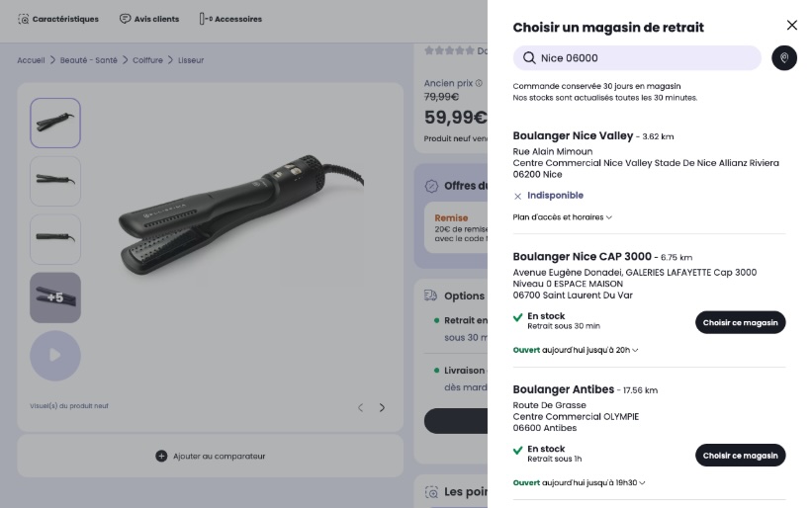Click the Ancien prix info icon
The height and width of the screenshot is (508, 812).
479,83
